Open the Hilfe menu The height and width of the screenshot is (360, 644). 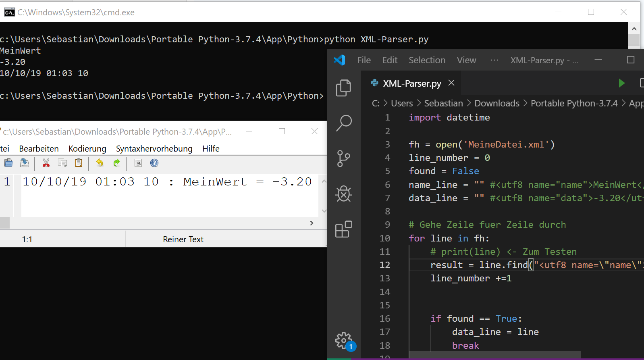point(211,149)
